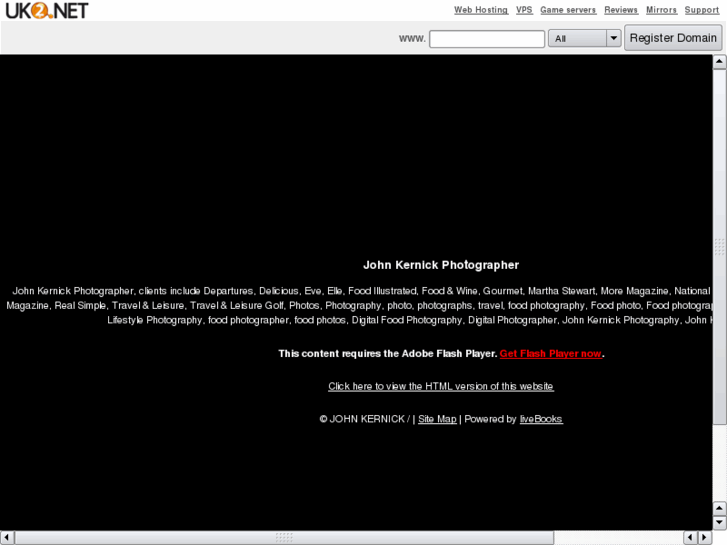Click the Get Flash Player now link
727x545 pixels.
coord(550,353)
